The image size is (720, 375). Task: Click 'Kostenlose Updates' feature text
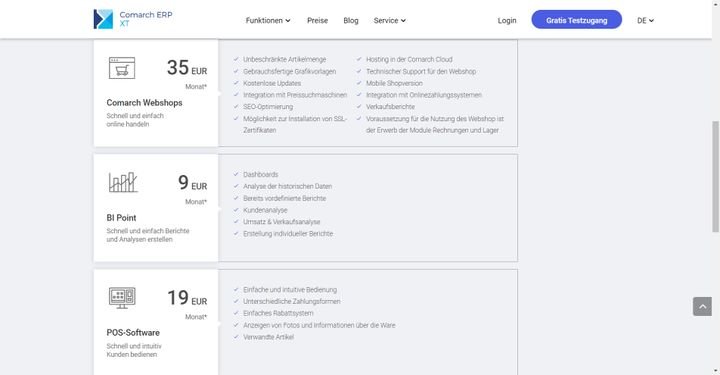point(272,84)
